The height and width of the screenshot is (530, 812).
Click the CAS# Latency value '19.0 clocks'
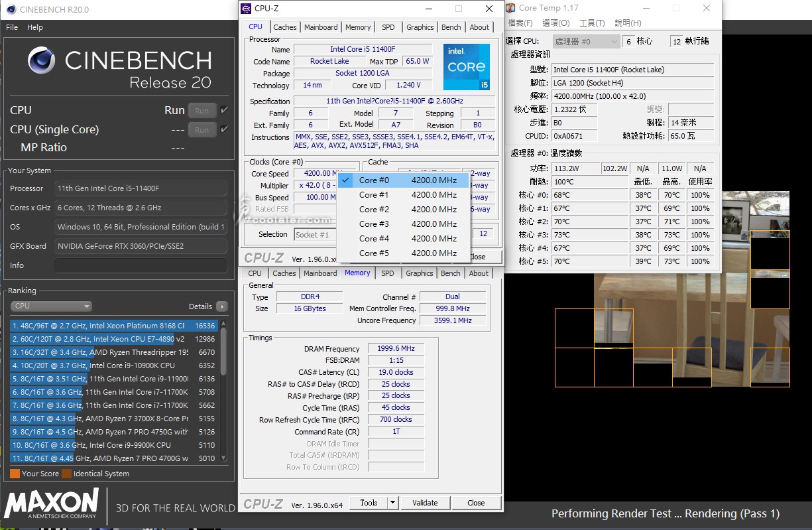pyautogui.click(x=396, y=372)
